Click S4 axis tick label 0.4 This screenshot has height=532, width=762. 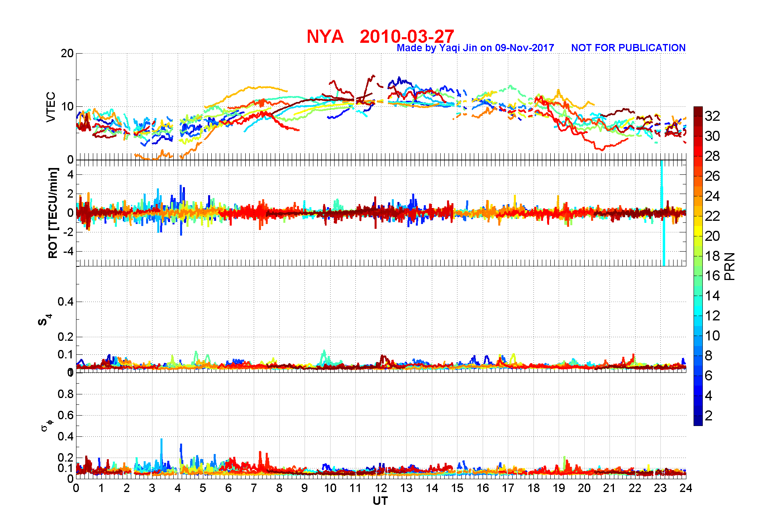click(66, 302)
